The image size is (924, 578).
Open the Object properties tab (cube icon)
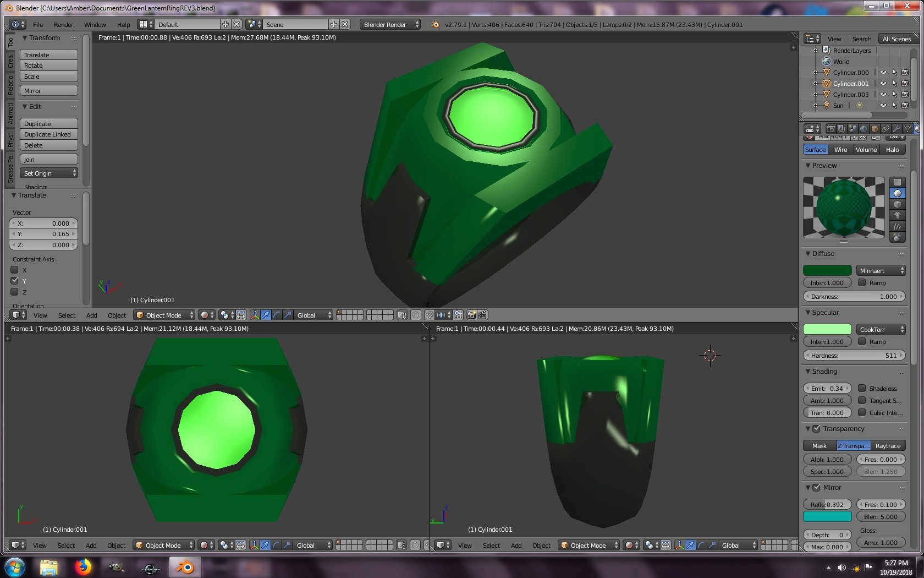[x=875, y=129]
